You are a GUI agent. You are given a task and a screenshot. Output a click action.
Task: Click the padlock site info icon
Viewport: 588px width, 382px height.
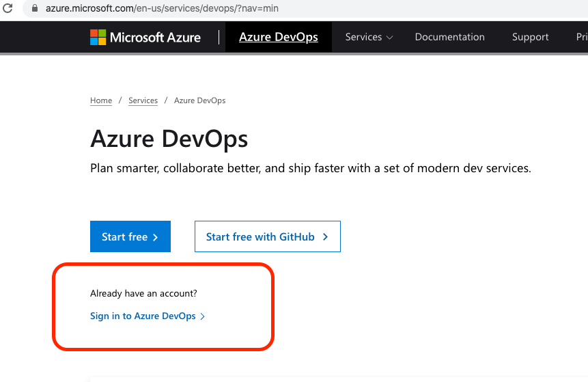pos(35,8)
